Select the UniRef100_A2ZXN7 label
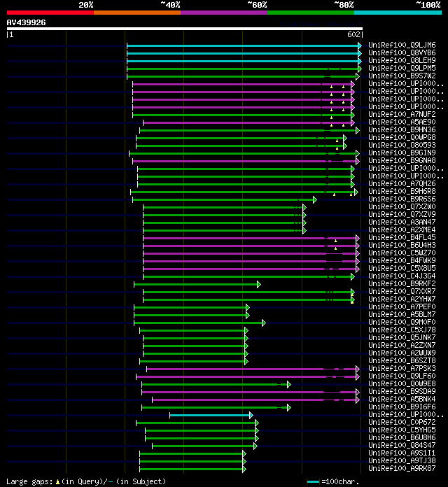This screenshot has width=448, height=487. click(402, 345)
